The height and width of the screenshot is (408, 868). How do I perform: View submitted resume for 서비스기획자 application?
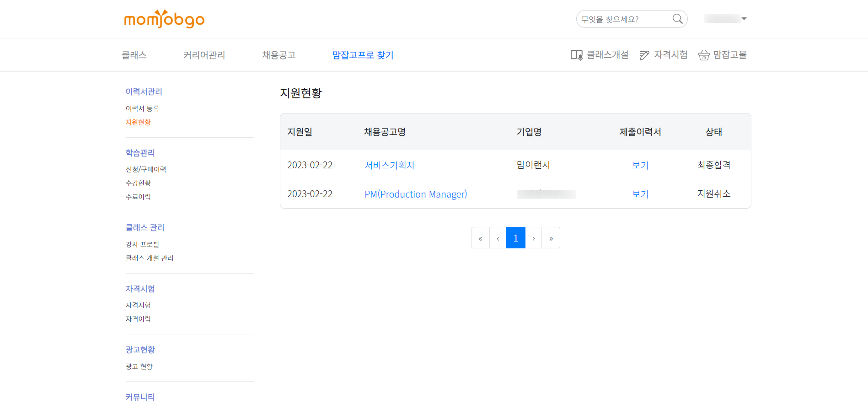pos(640,165)
